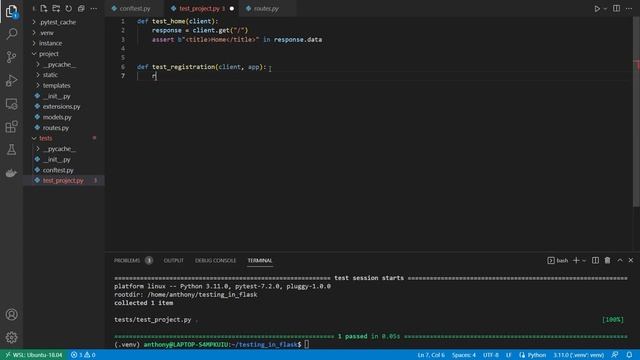Image resolution: width=640 pixels, height=360 pixels.
Task: Click the editor vertical scrollbar
Action: 636,112
